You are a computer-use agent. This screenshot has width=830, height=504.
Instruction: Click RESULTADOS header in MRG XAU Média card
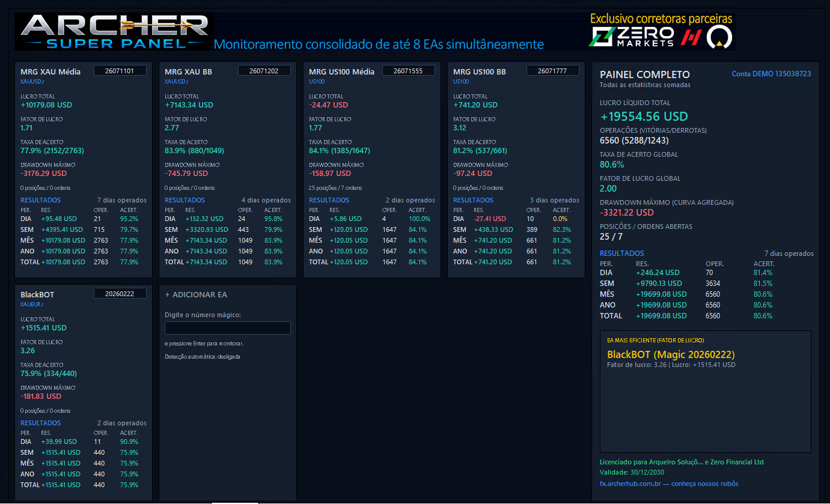tap(40, 200)
